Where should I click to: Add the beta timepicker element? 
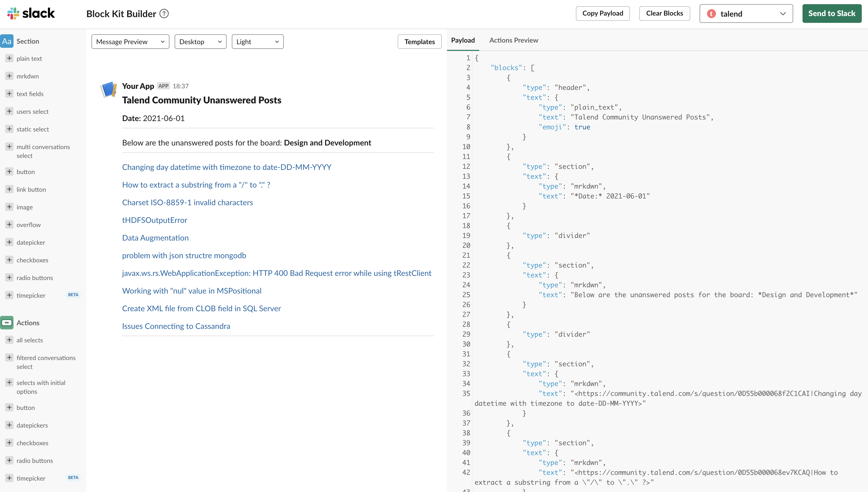[x=31, y=295]
